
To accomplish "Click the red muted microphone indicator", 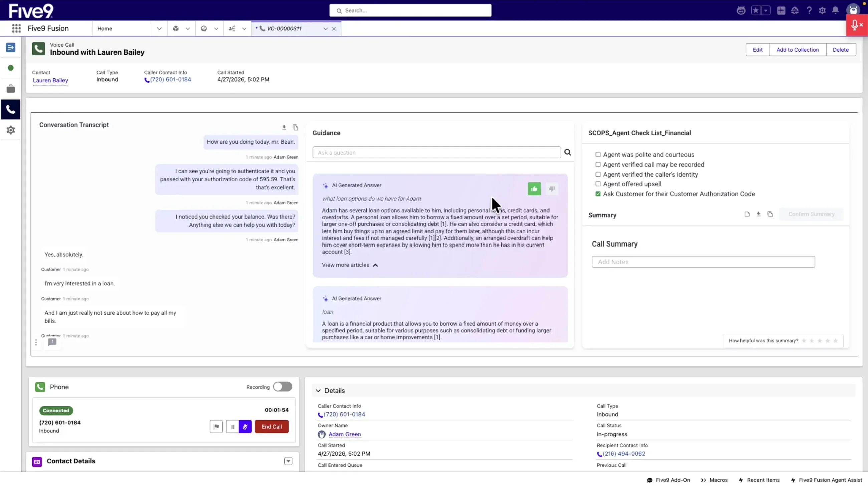I will point(857,25).
